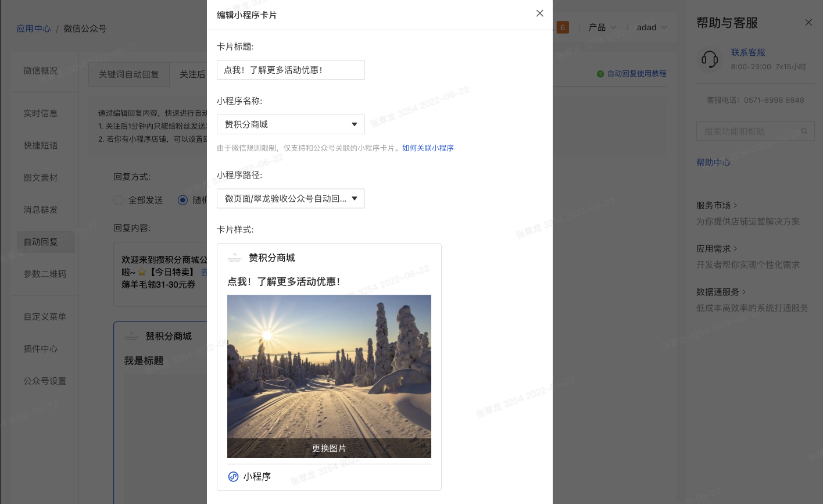
Task: Open the 小程序名称 dropdown 赞积分商城
Action: 291,124
